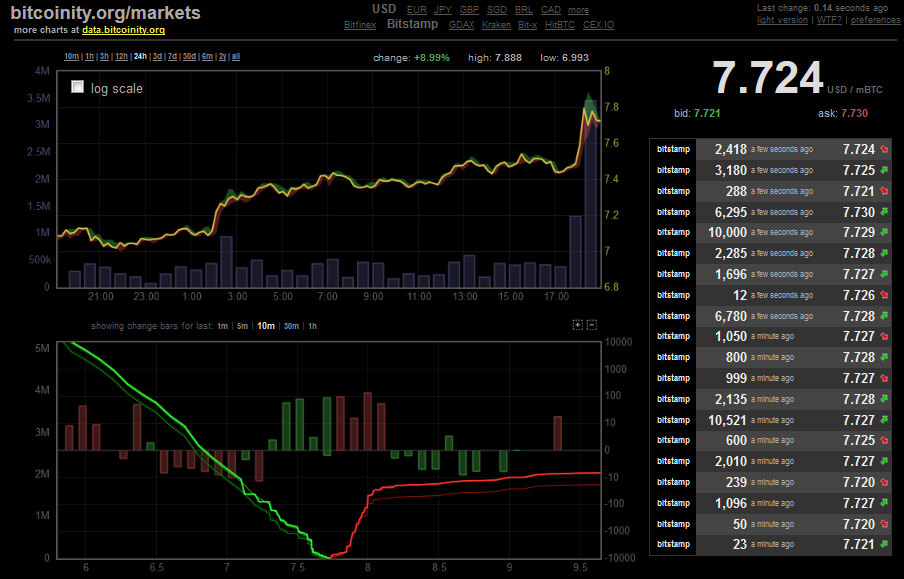Viewport: 904px width, 579px height.
Task: Click the green up arrow beside the 7.730 trade
Action: 884,211
